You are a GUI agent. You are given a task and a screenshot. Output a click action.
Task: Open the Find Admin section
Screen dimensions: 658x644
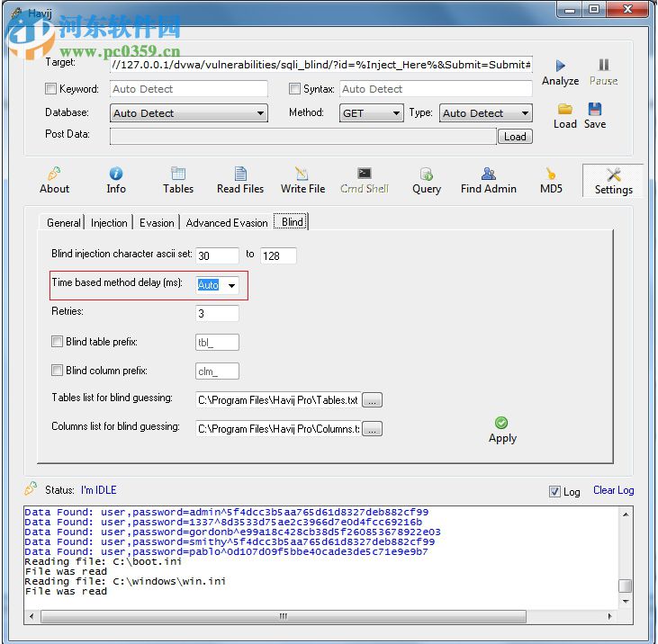pyautogui.click(x=489, y=181)
